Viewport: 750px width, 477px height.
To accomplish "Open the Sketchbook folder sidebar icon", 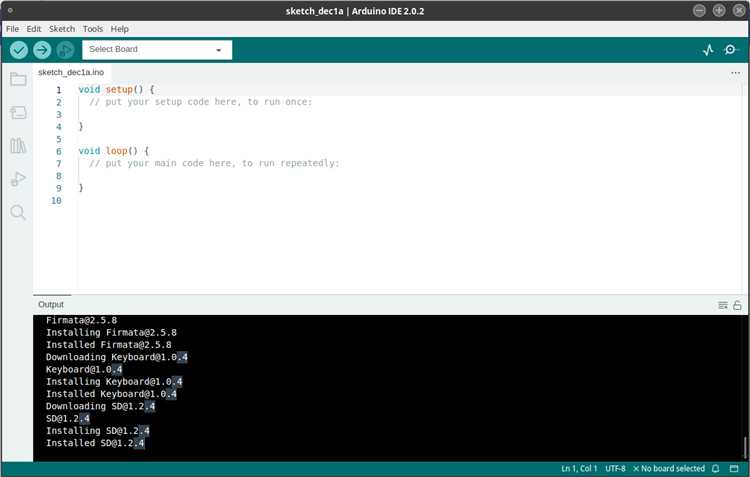I will [x=18, y=79].
